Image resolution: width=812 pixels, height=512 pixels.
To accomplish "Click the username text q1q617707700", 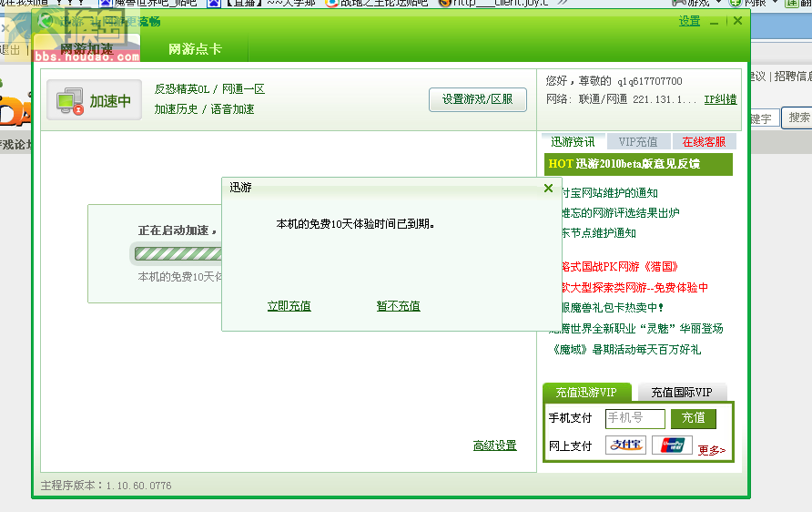I will pos(649,81).
